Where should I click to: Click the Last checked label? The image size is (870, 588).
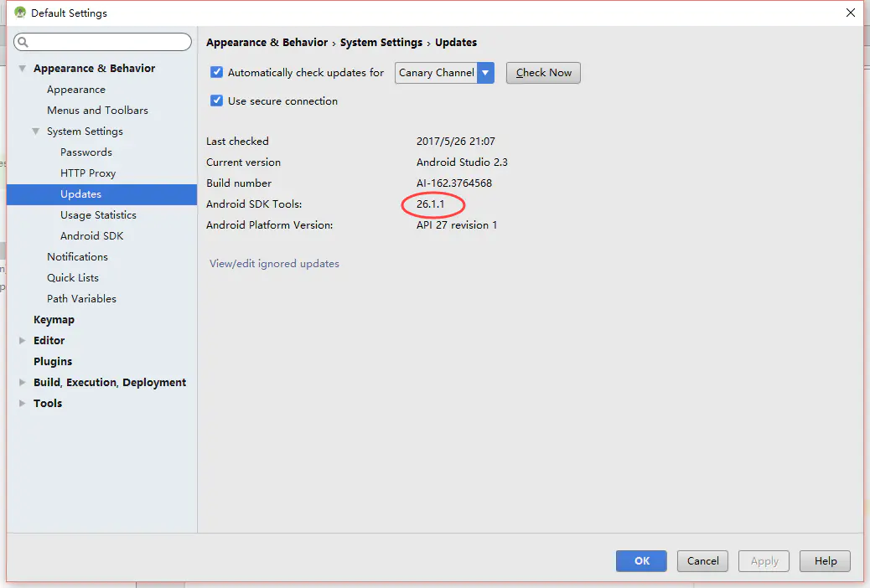[x=237, y=142]
